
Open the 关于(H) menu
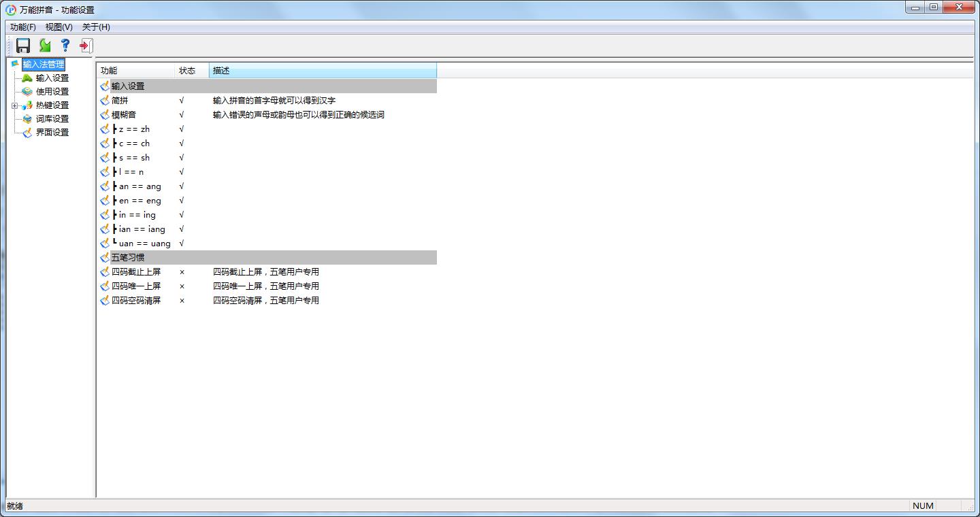point(96,27)
